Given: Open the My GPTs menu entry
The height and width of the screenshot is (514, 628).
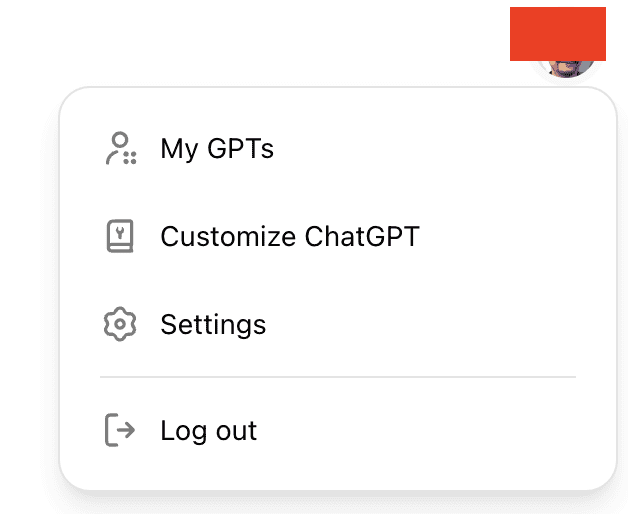Looking at the screenshot, I should [x=338, y=148].
